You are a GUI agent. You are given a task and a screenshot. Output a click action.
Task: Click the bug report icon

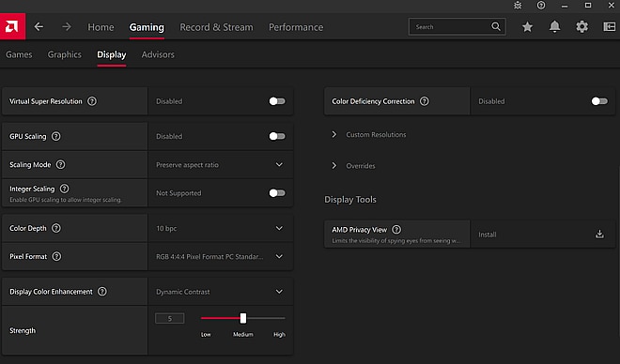518,6
